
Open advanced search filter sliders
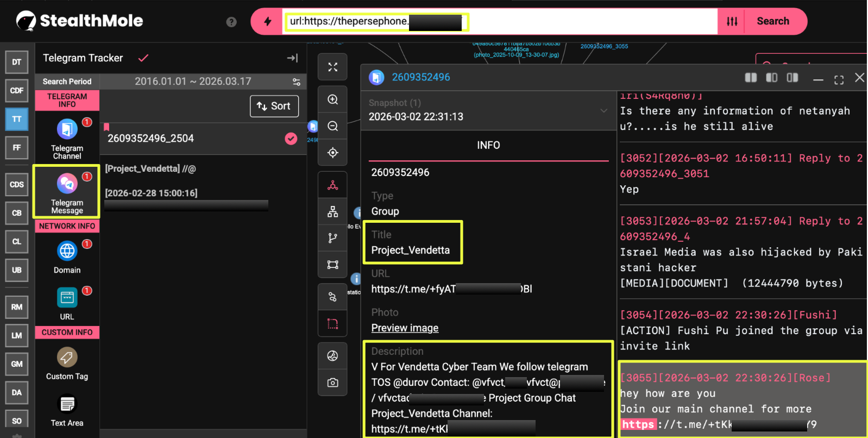coord(732,22)
